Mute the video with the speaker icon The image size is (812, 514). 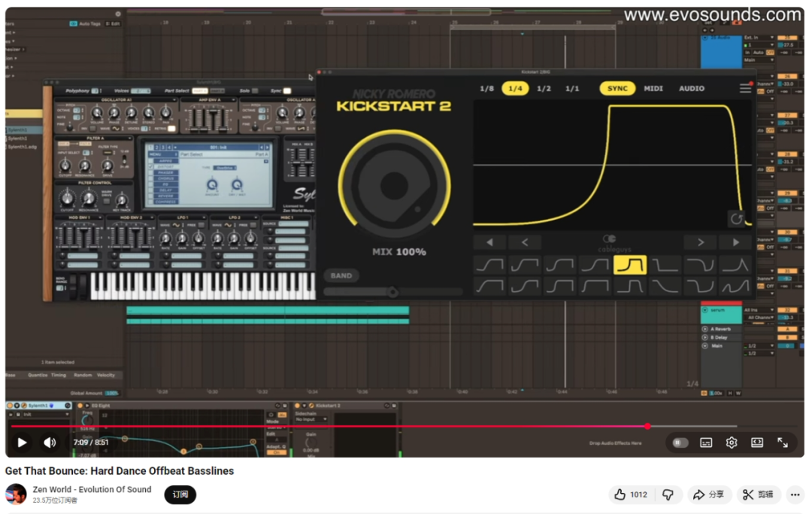pyautogui.click(x=50, y=443)
